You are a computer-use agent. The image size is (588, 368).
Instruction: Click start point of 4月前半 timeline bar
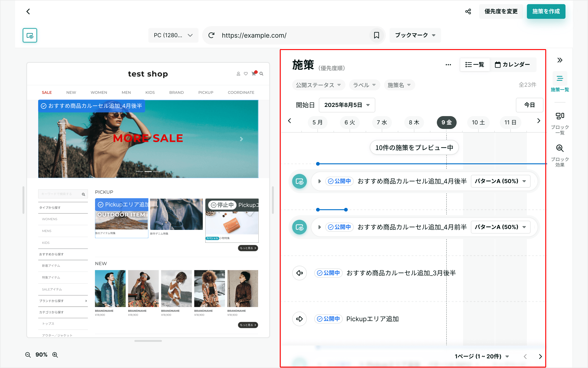click(318, 209)
